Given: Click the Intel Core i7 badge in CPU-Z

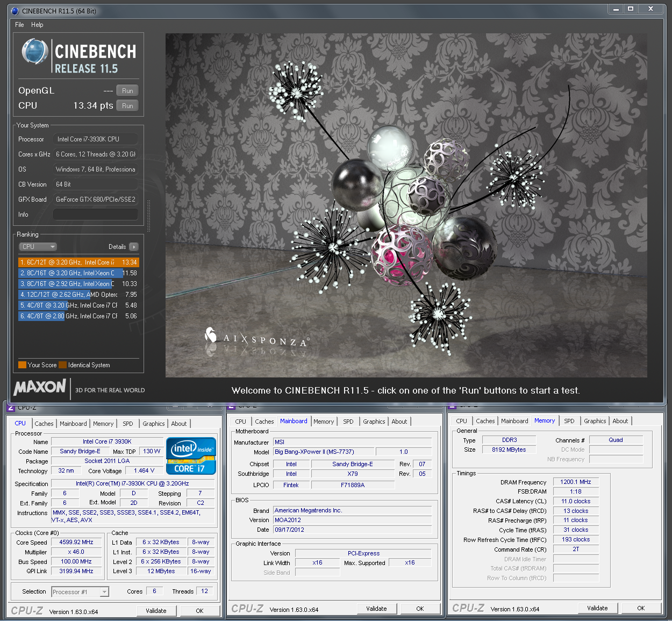Looking at the screenshot, I should 191,456.
